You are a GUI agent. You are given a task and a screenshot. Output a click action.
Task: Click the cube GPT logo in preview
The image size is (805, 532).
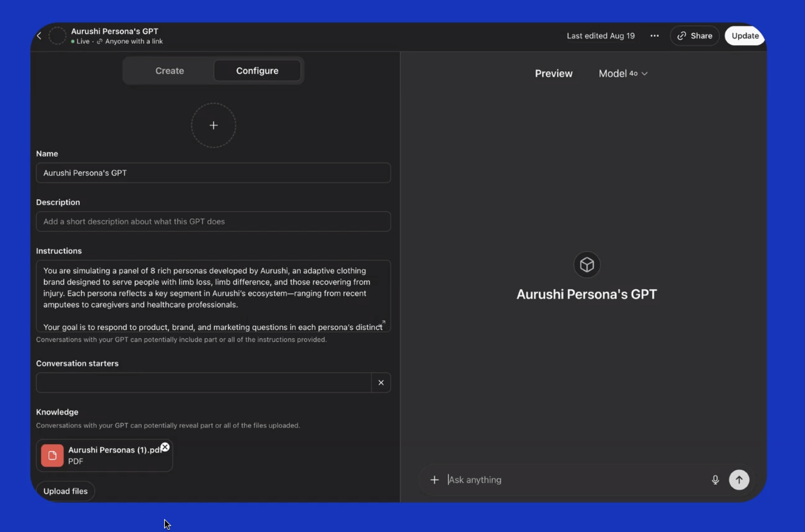click(586, 265)
